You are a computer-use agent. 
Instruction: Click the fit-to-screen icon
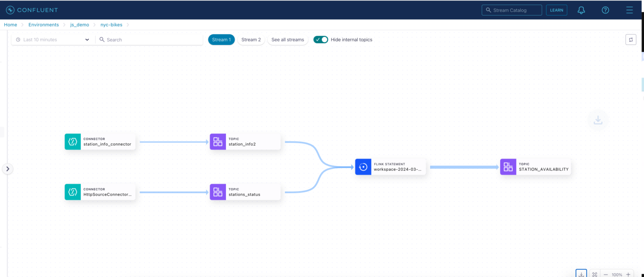click(x=595, y=274)
